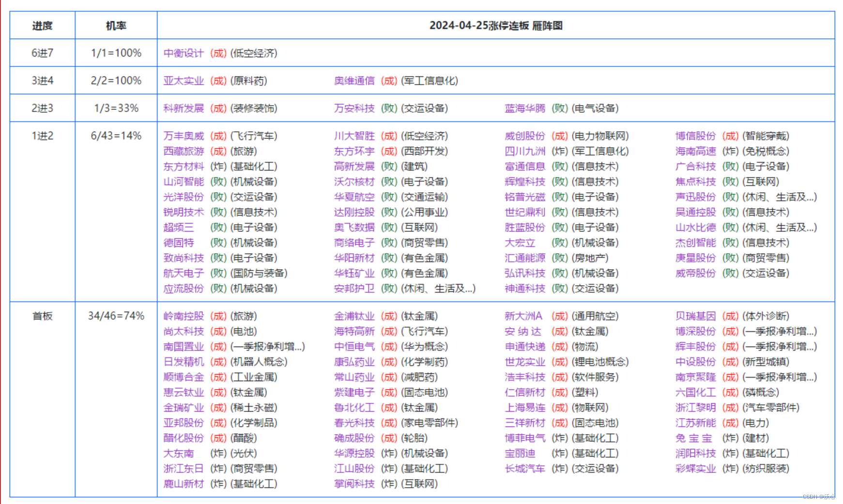Click 岭南控股 in the 首板 row

pyautogui.click(x=184, y=316)
